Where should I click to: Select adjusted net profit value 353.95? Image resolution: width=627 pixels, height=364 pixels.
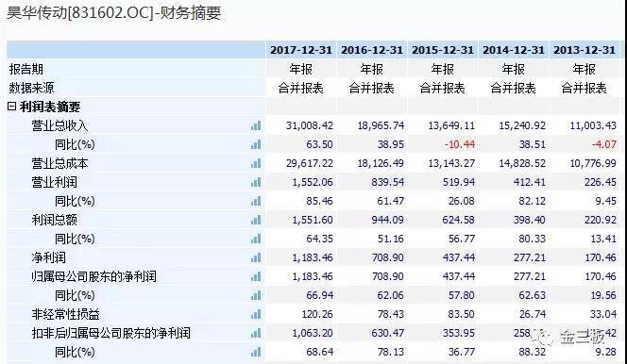(459, 333)
